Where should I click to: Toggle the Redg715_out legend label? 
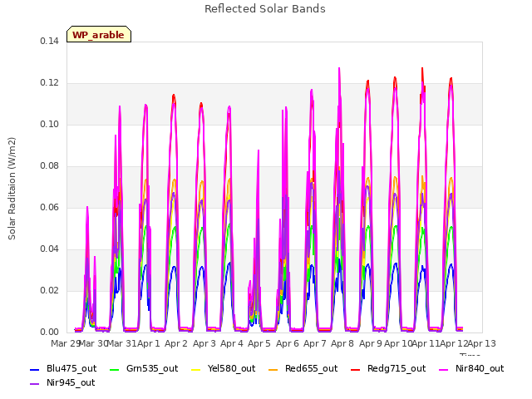coord(397,369)
